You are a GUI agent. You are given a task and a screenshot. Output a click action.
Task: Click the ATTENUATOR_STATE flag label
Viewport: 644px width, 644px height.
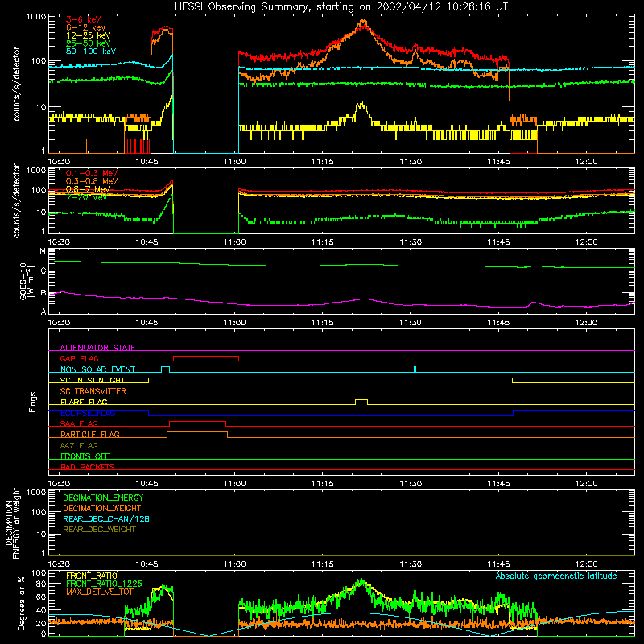(x=97, y=348)
